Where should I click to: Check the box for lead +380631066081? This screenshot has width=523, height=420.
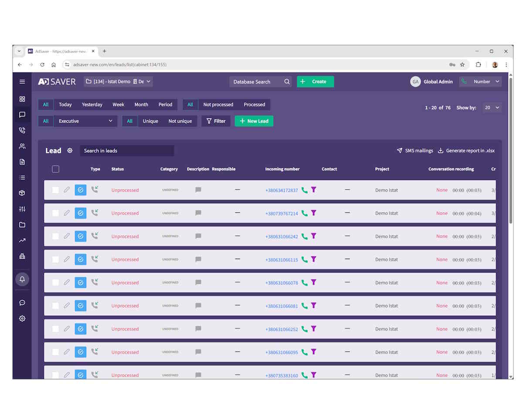pyautogui.click(x=55, y=305)
